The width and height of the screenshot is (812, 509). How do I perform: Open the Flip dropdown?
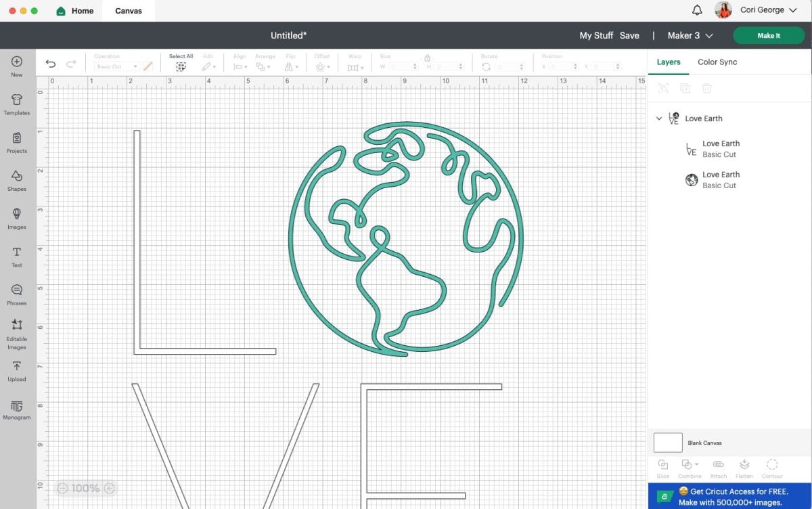(x=292, y=67)
